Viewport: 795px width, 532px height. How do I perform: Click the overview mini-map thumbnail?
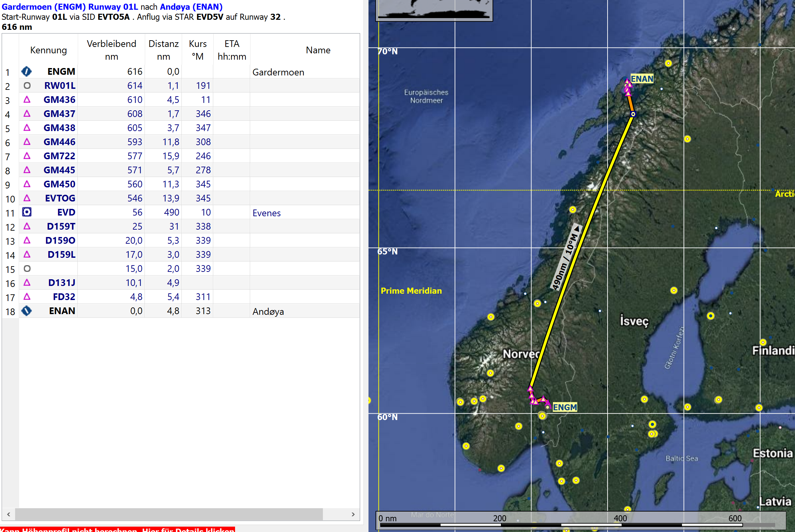point(434,10)
